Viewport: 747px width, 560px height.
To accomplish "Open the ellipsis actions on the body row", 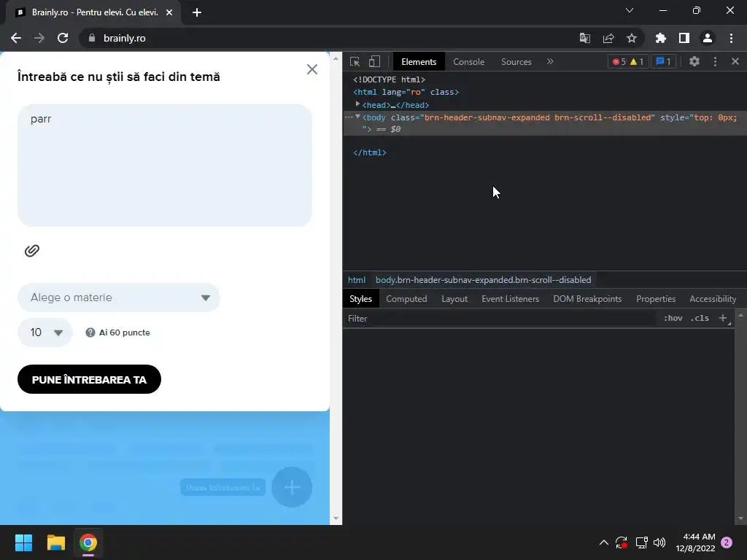I will pyautogui.click(x=349, y=117).
